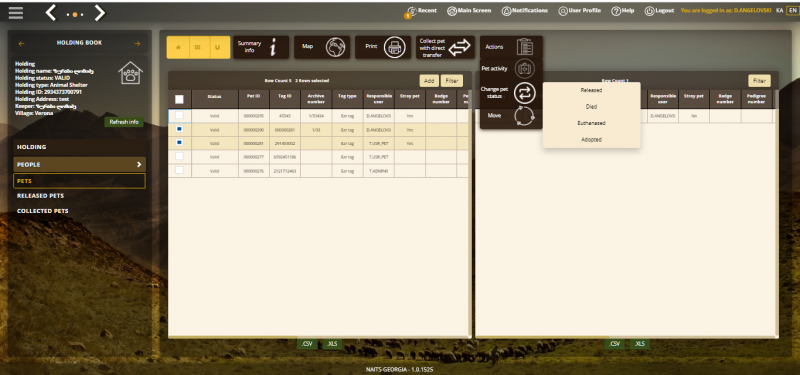Choose Released status
Screen dimensions: 800x375
pyautogui.click(x=591, y=90)
